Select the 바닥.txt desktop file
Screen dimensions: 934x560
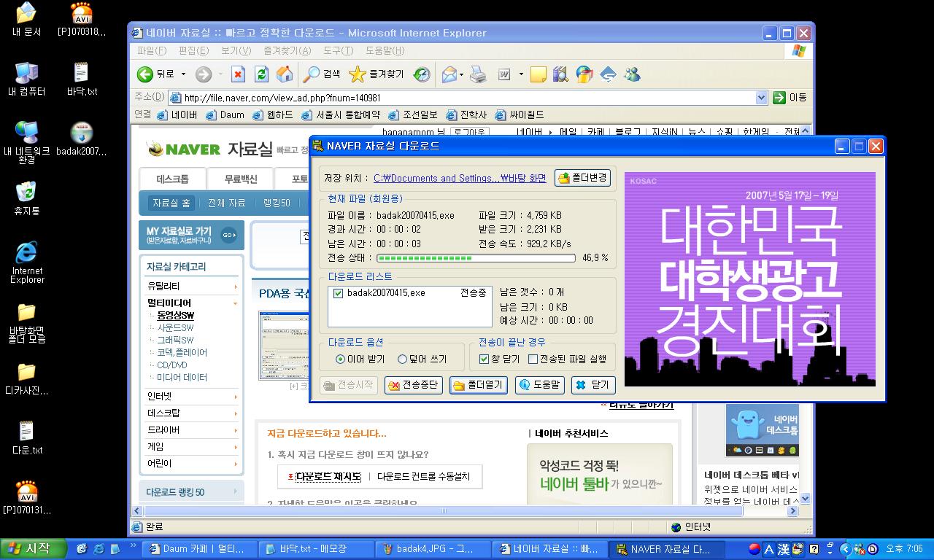tap(82, 79)
